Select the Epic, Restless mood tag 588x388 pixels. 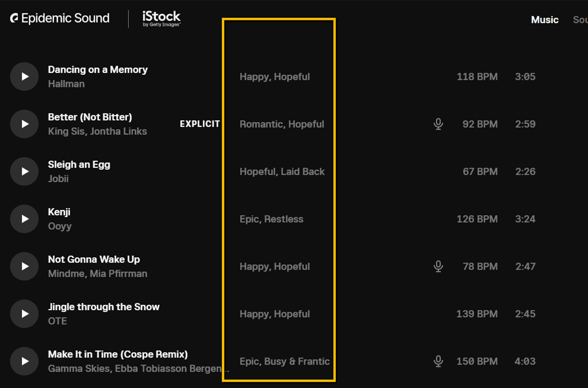pyautogui.click(x=272, y=219)
